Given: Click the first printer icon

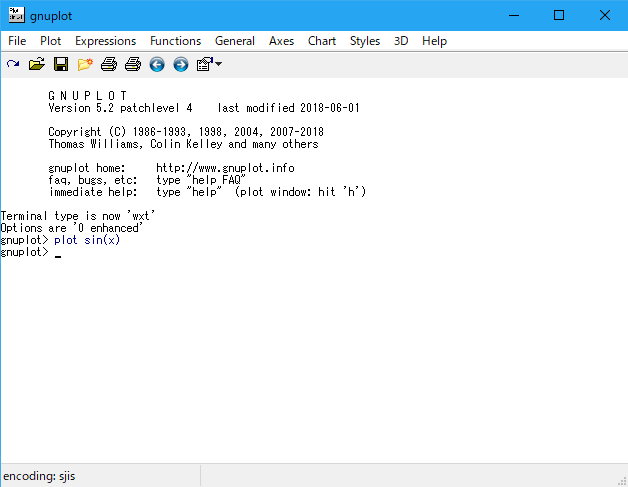Looking at the screenshot, I should pos(109,64).
